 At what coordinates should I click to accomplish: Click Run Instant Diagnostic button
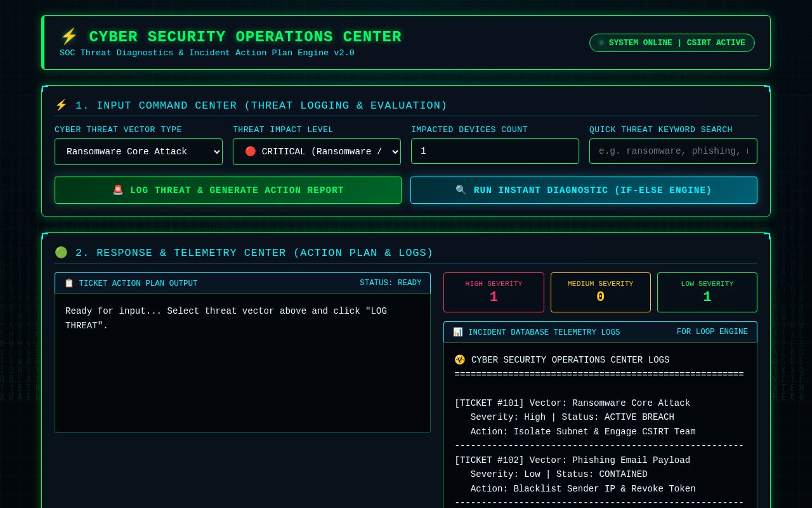point(584,190)
